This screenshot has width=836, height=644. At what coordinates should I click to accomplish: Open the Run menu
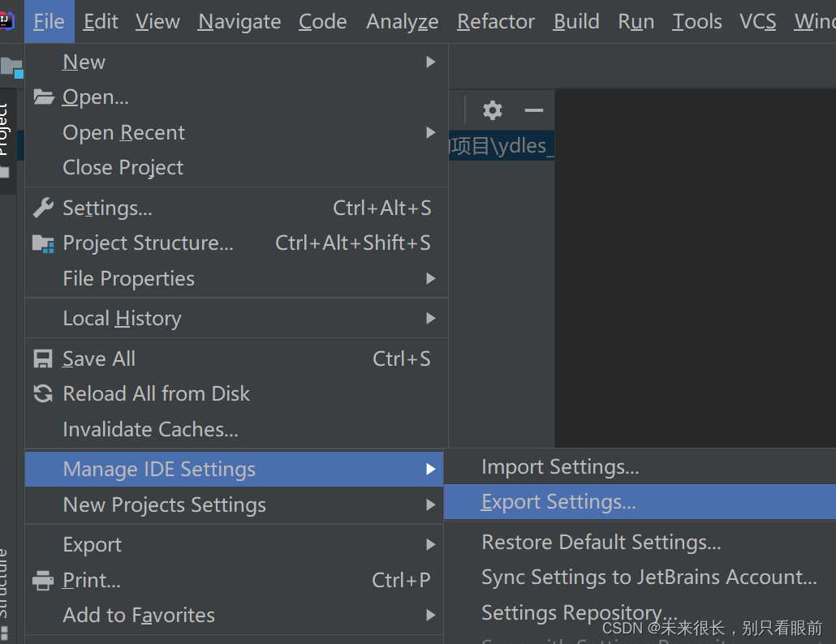(636, 21)
